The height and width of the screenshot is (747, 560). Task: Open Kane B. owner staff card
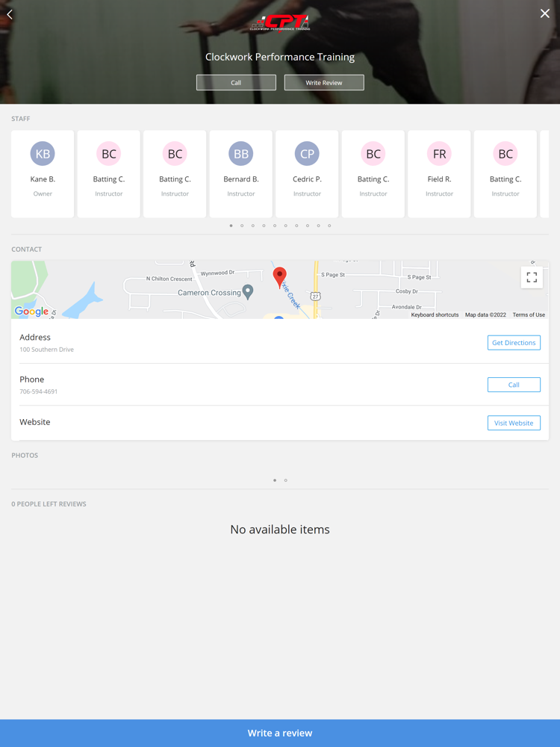tap(43, 174)
